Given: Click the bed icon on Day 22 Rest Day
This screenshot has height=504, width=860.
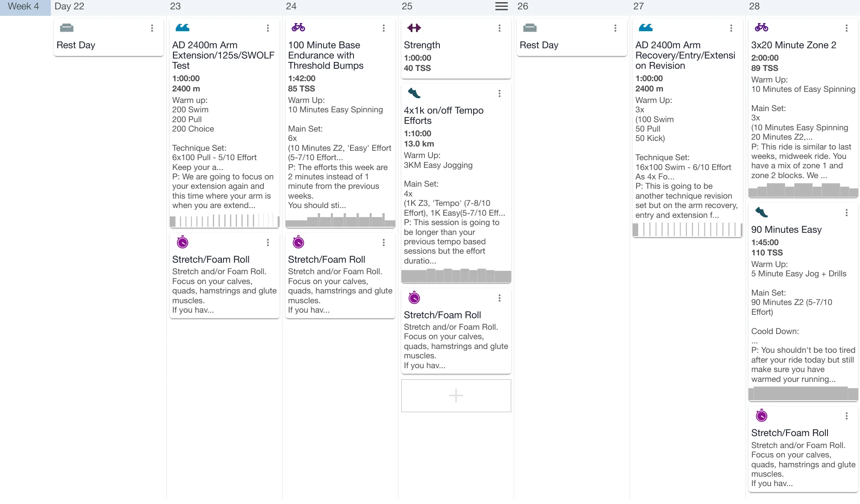Looking at the screenshot, I should (x=67, y=28).
